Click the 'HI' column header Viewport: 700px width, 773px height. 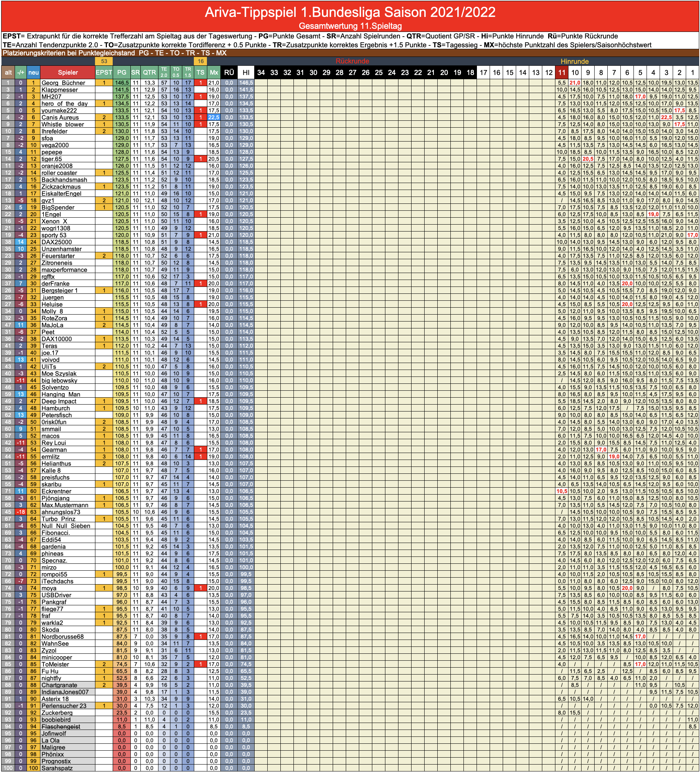[246, 72]
